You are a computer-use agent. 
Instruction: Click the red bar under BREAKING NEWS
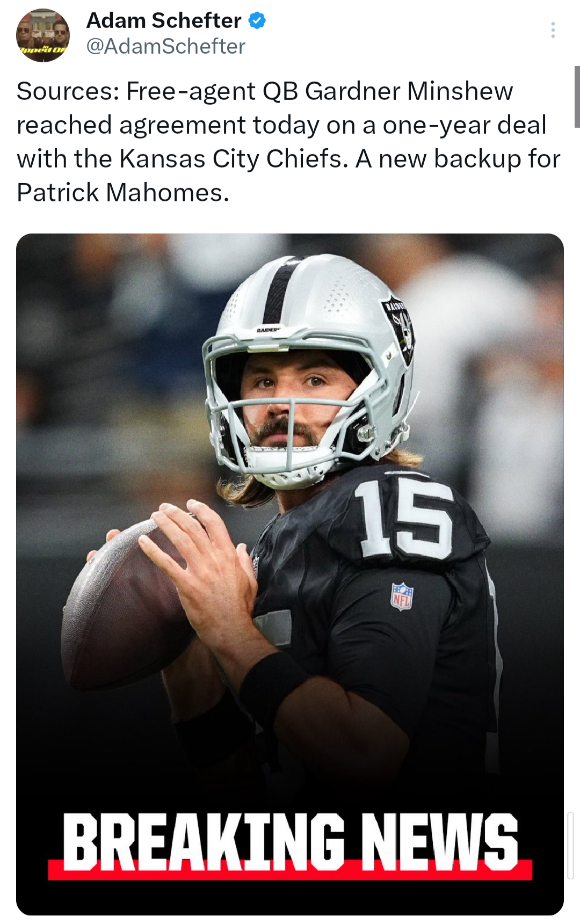click(x=290, y=869)
